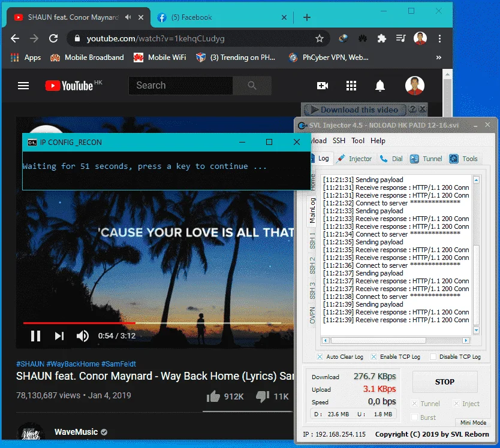
Task: Toggle the Tunnel checkbox
Action: pyautogui.click(x=414, y=404)
